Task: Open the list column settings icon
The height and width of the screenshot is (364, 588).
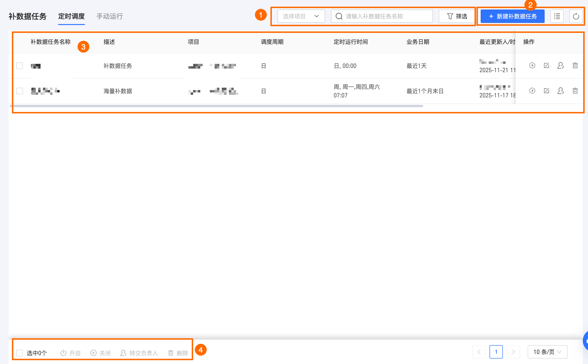Action: pyautogui.click(x=557, y=16)
